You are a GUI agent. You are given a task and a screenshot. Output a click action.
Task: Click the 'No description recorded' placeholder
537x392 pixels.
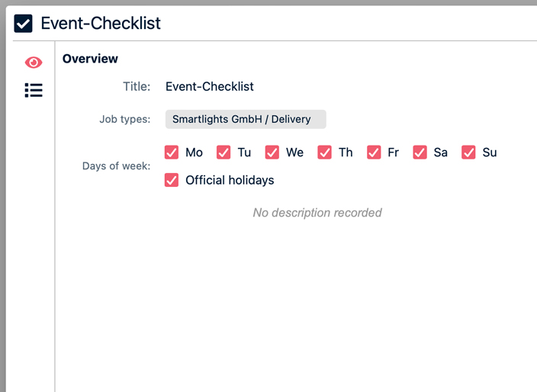[x=317, y=213]
